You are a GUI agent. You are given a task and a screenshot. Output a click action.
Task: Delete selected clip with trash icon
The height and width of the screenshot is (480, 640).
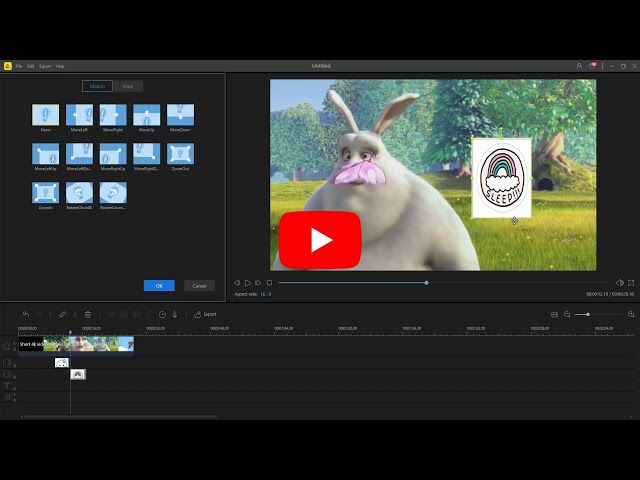pyautogui.click(x=87, y=314)
